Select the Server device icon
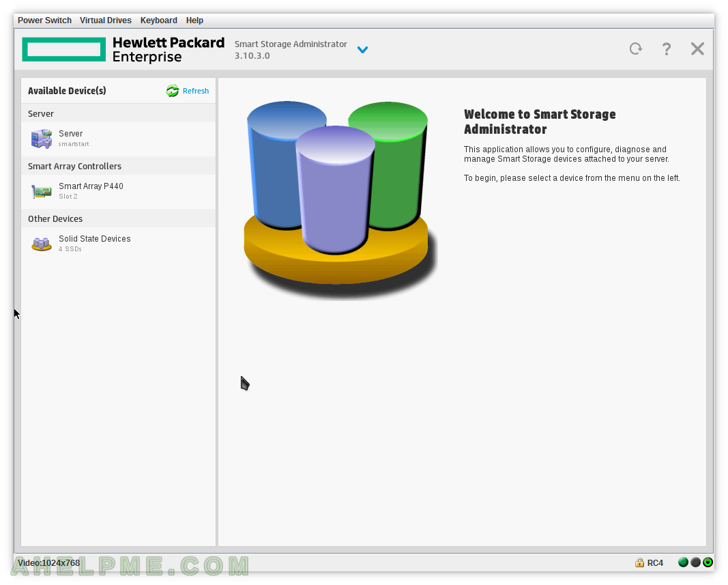 [x=42, y=139]
